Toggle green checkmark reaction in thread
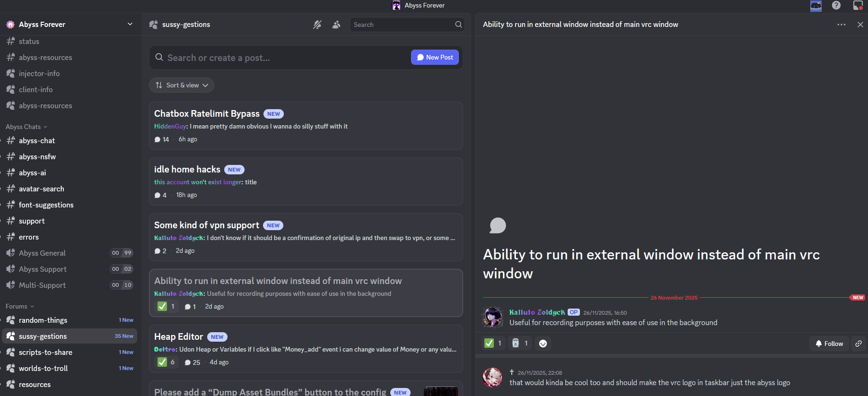868x396 pixels. coord(493,343)
